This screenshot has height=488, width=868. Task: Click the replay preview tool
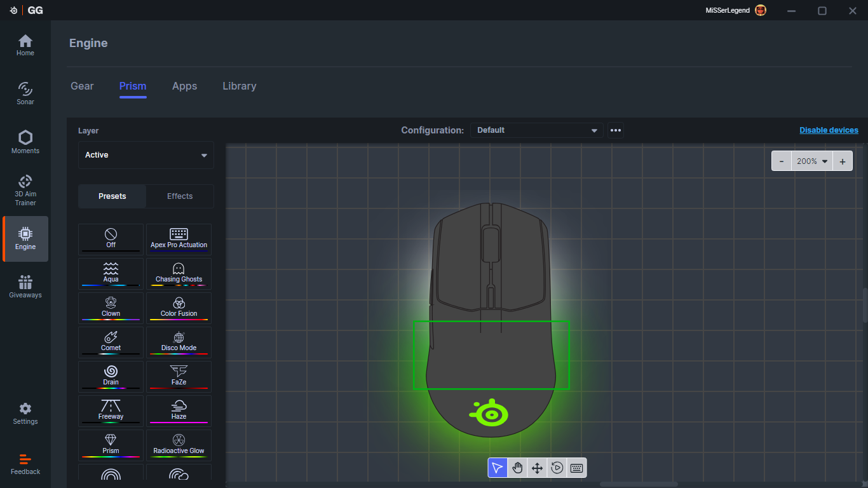click(x=557, y=468)
